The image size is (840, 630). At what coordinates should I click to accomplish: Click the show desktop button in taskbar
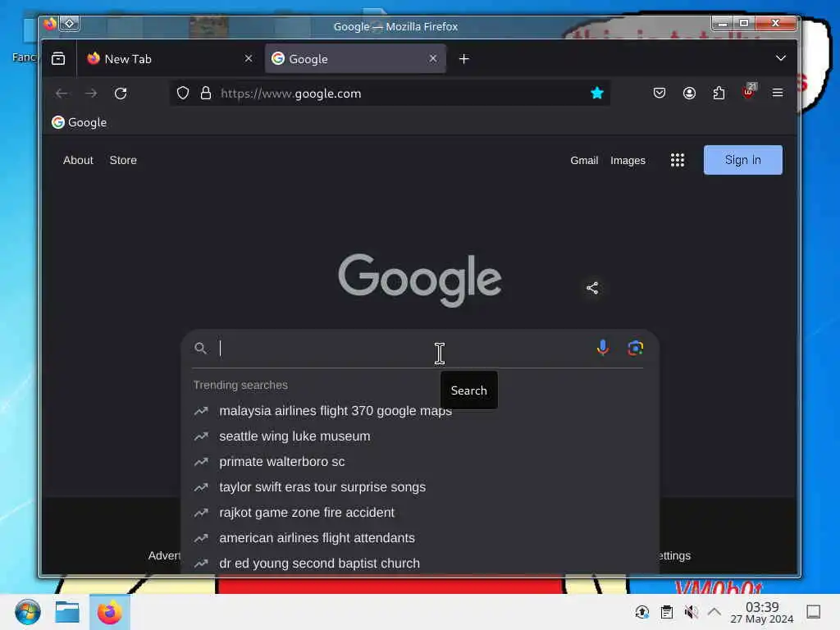point(813,612)
